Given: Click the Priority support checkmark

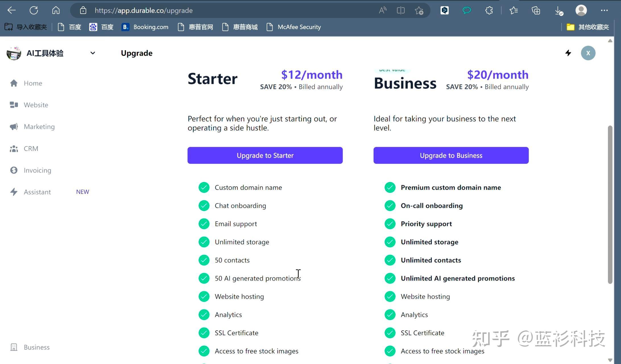Looking at the screenshot, I should 390,224.
